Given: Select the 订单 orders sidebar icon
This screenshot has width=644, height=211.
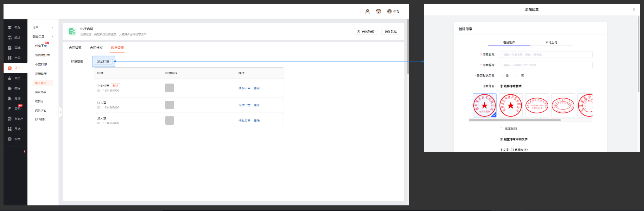Looking at the screenshot, I should (9, 68).
